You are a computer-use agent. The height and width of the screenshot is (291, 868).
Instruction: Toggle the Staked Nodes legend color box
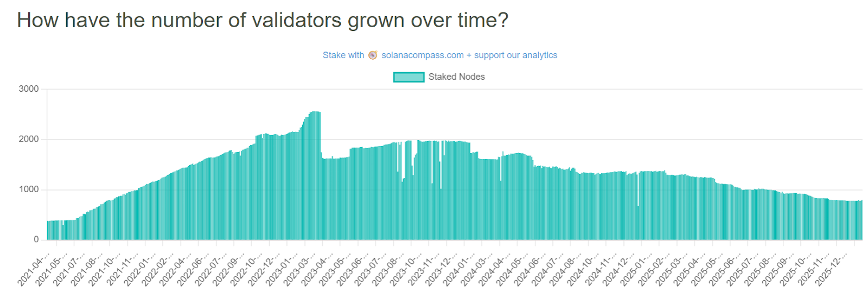coord(409,77)
